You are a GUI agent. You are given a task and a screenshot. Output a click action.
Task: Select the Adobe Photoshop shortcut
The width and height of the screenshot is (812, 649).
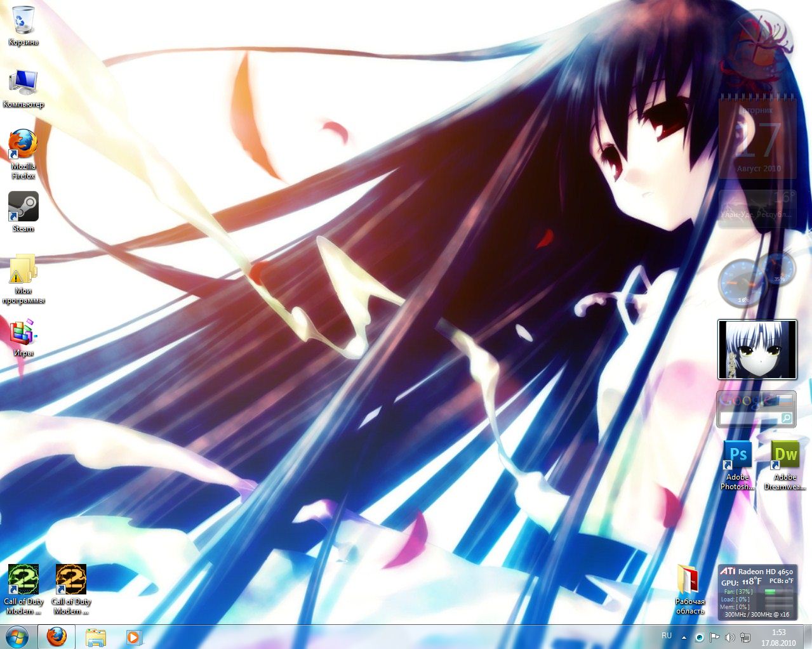[738, 465]
